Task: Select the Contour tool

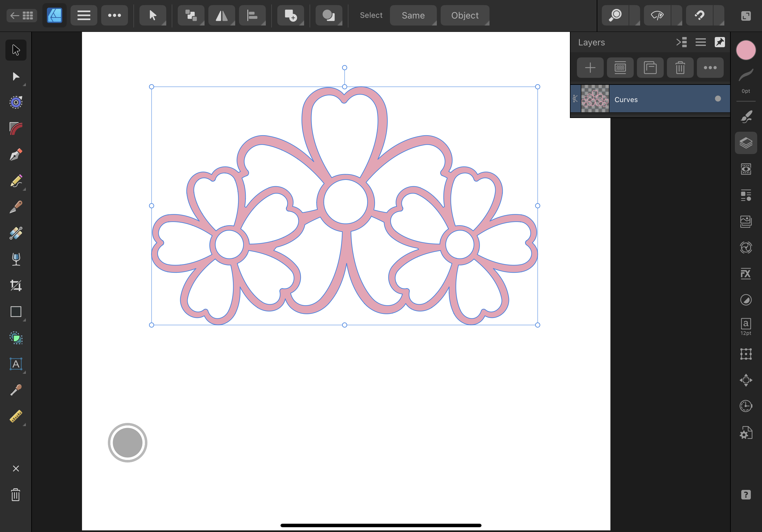Action: click(x=16, y=102)
